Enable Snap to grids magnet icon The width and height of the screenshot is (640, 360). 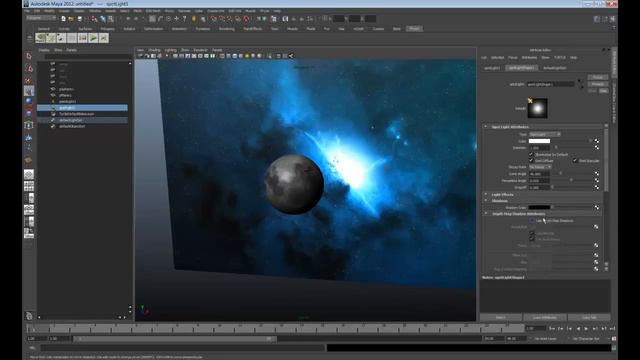pos(213,19)
